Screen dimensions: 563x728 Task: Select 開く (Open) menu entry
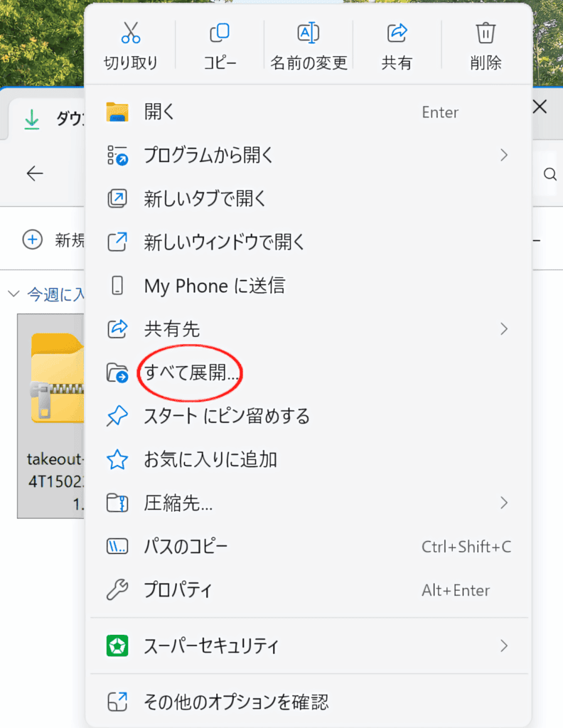pos(309,112)
